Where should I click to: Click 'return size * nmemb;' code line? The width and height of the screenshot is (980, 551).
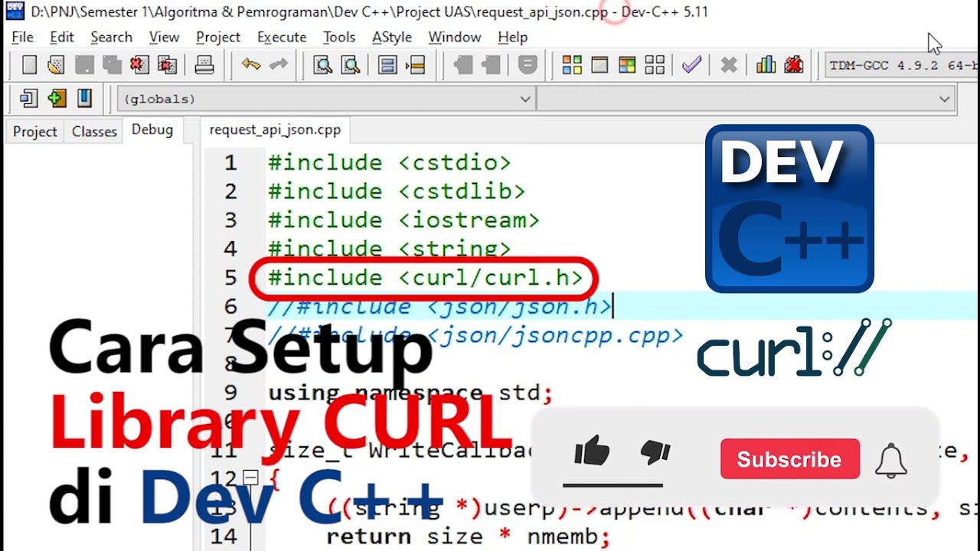[468, 536]
